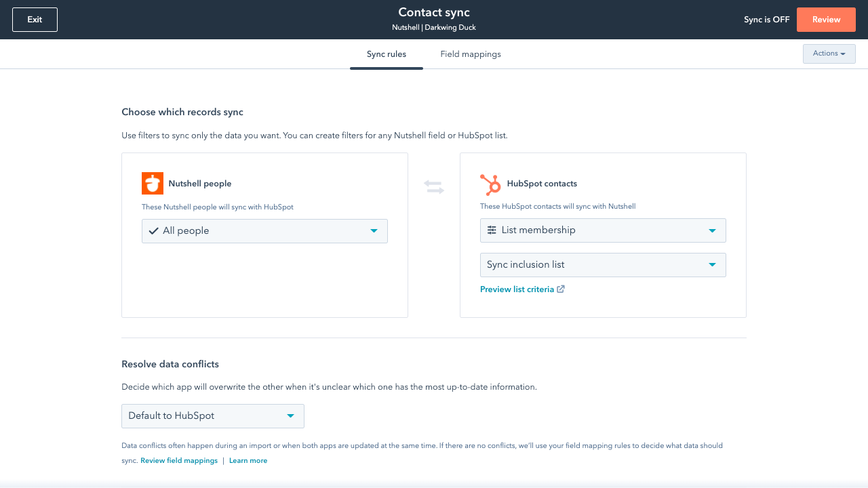Click the Review button to enable sync
The height and width of the screenshot is (488, 868).
[x=826, y=20]
